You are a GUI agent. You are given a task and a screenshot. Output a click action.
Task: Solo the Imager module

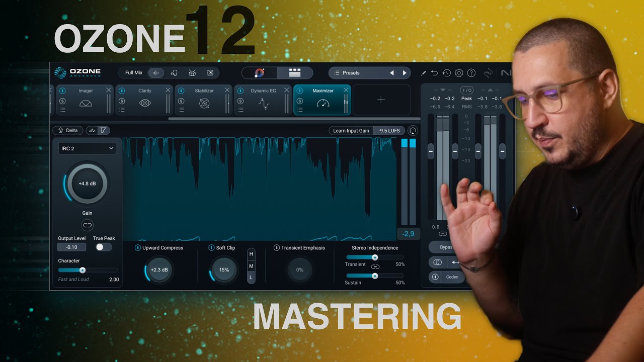click(62, 101)
